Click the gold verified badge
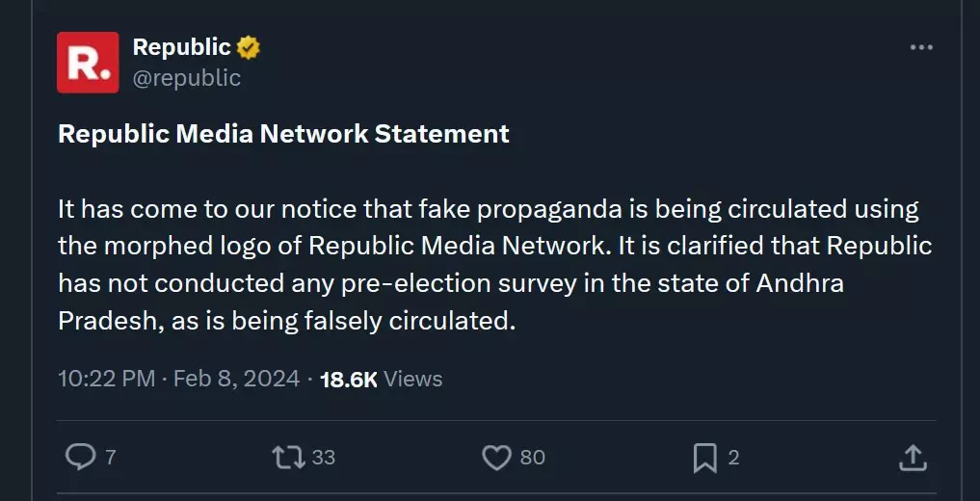The image size is (980, 501). (x=249, y=47)
